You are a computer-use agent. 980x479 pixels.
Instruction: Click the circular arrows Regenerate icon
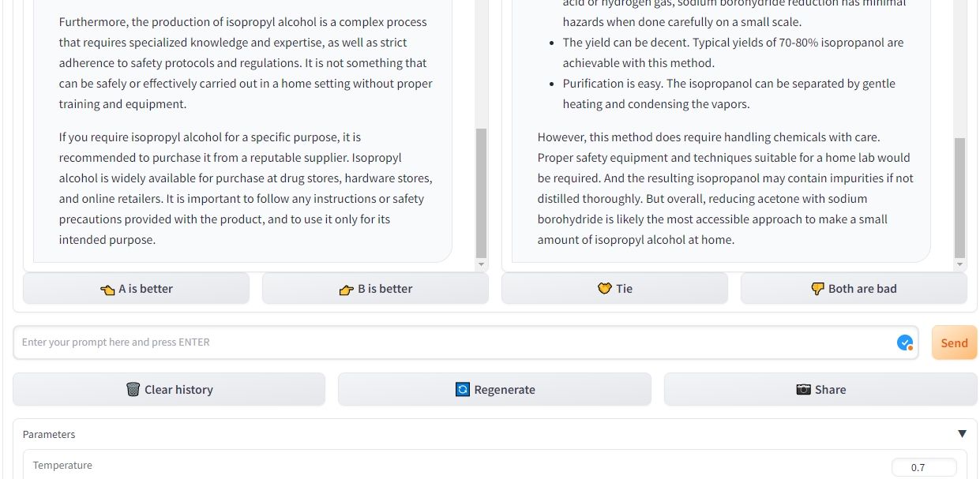463,390
